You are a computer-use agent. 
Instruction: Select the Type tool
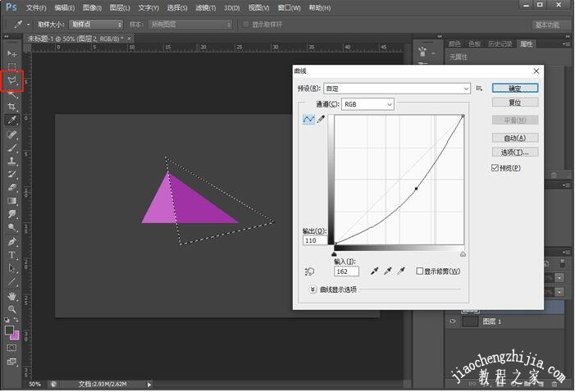pyautogui.click(x=11, y=255)
